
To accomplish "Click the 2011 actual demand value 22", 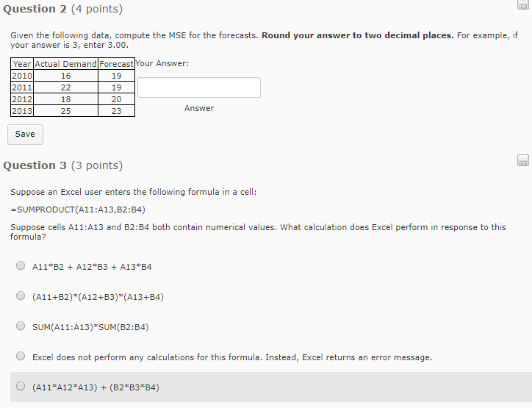I will point(66,87).
